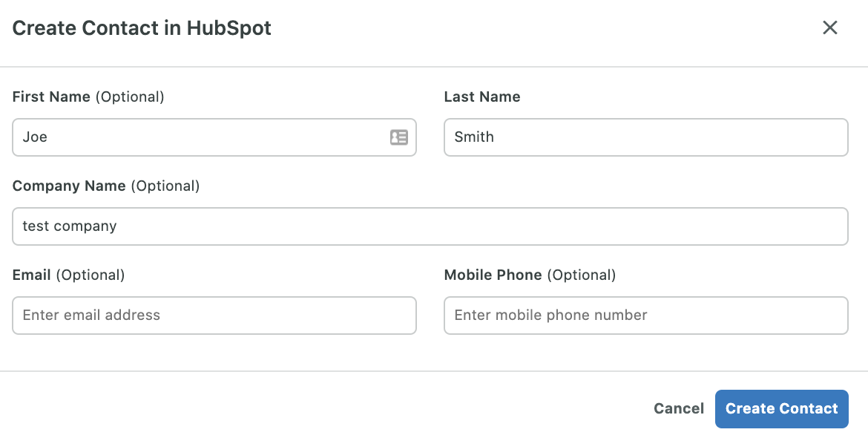
Task: Click the Email label text
Action: pos(32,275)
